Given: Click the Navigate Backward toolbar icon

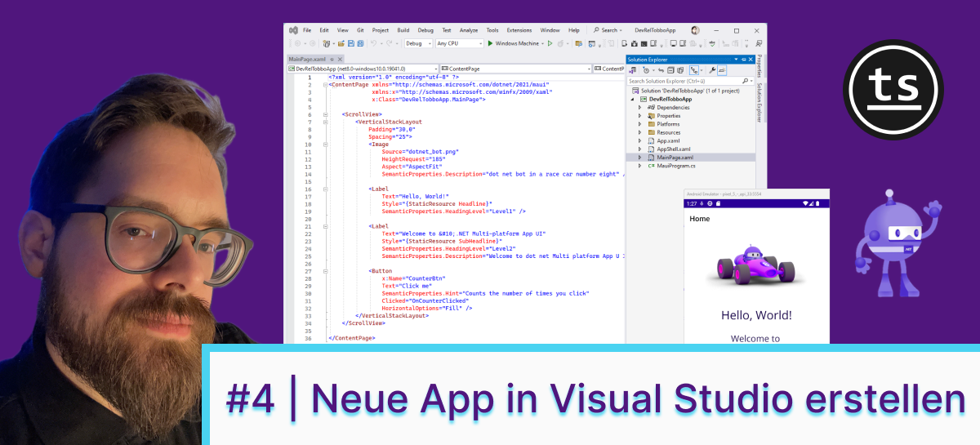Looking at the screenshot, I should click(x=297, y=43).
